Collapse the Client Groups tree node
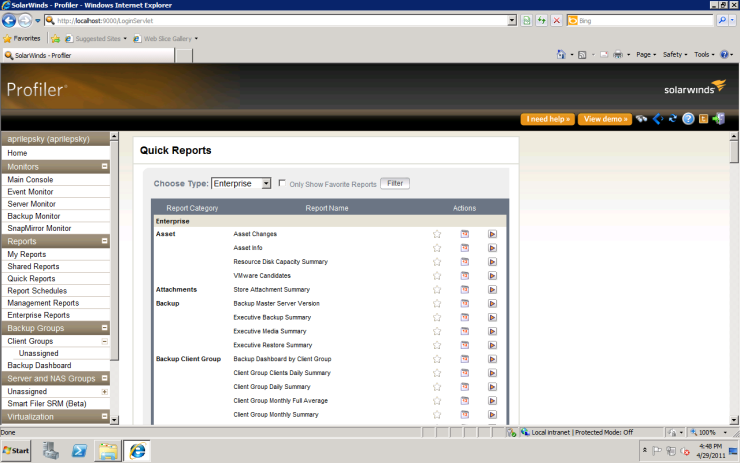This screenshot has height=463, width=740. (105, 341)
